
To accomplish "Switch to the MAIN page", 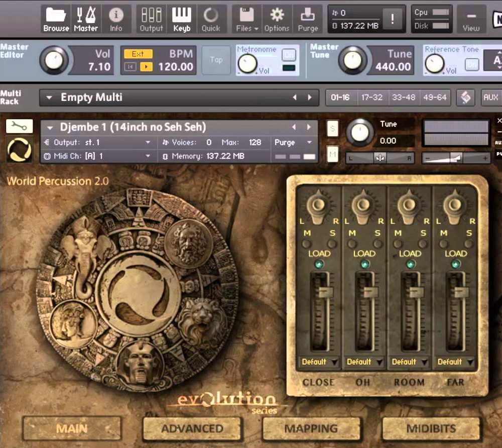I will pos(72,428).
